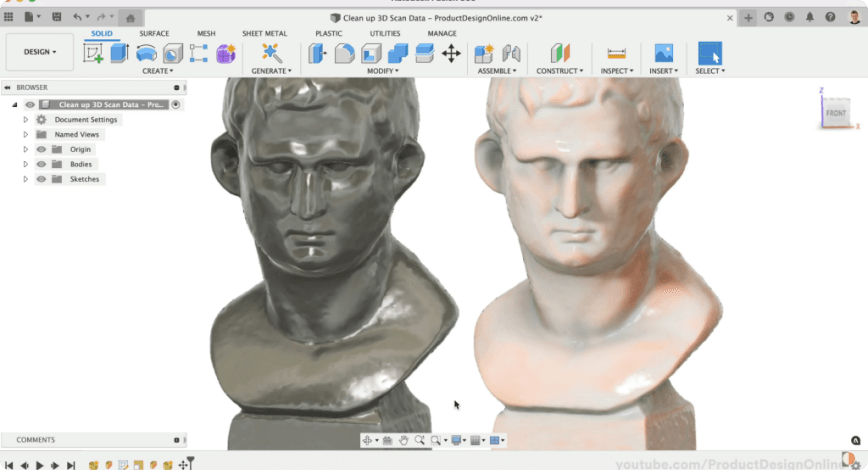868x470 pixels.
Task: Click the Extrude tool icon
Action: coord(119,54)
